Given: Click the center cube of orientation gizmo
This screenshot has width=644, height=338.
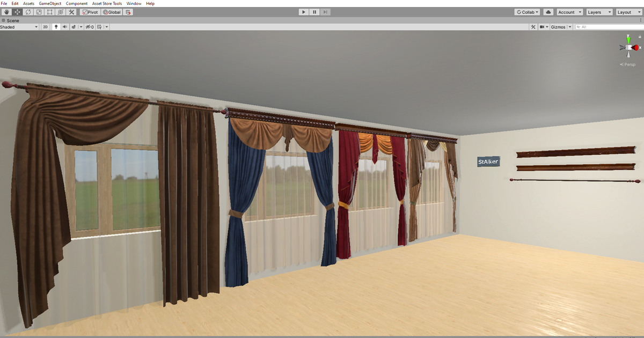Looking at the screenshot, I should click(x=628, y=48).
